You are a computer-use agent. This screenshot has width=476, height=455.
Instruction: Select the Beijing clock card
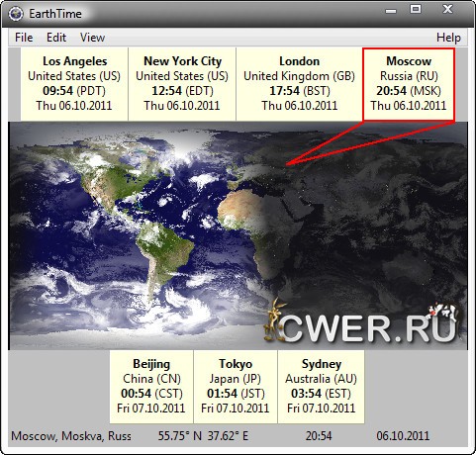(x=151, y=387)
